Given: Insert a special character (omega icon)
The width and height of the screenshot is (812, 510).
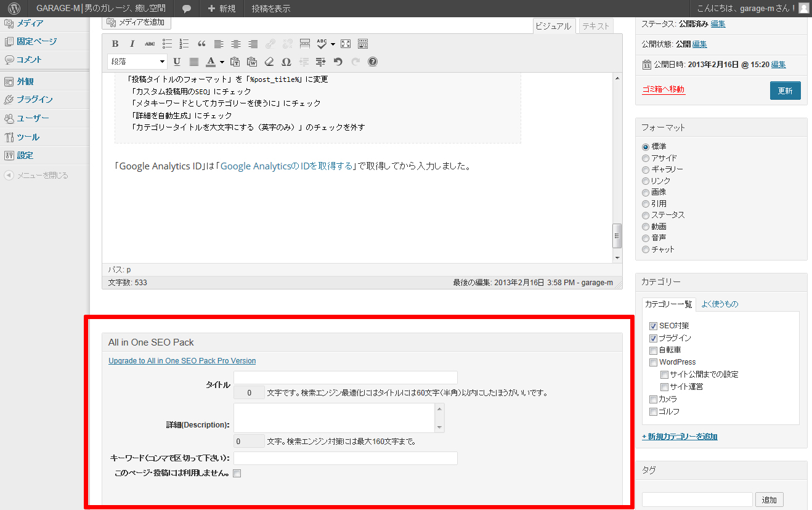Looking at the screenshot, I should (x=286, y=62).
